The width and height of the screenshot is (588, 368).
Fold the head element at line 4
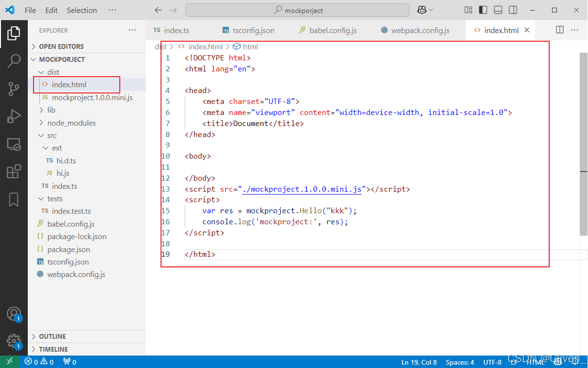[179, 90]
